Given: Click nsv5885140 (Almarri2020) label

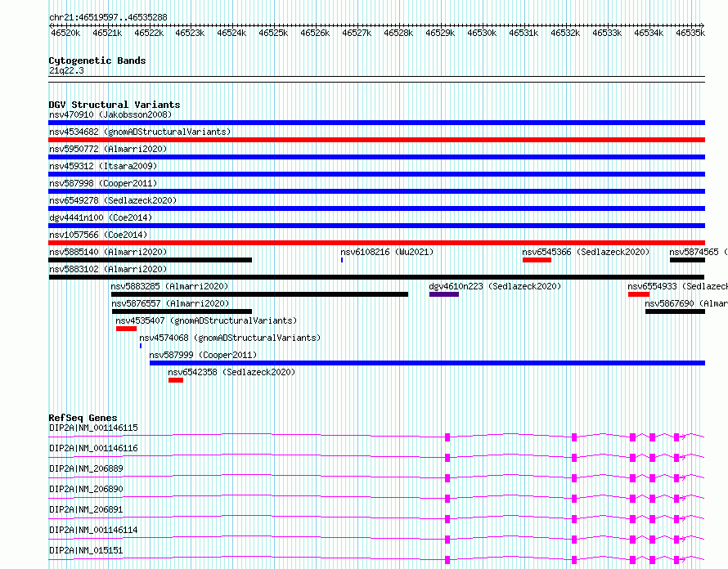Looking at the screenshot, I should [x=108, y=252].
